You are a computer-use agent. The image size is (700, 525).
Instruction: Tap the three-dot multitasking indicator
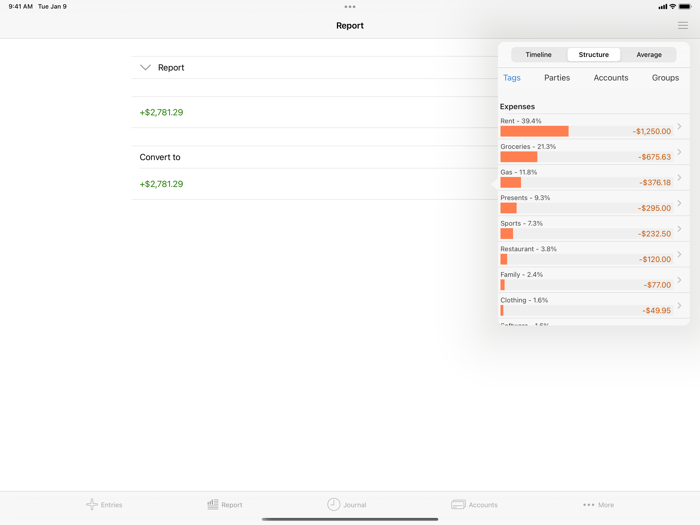(x=350, y=7)
